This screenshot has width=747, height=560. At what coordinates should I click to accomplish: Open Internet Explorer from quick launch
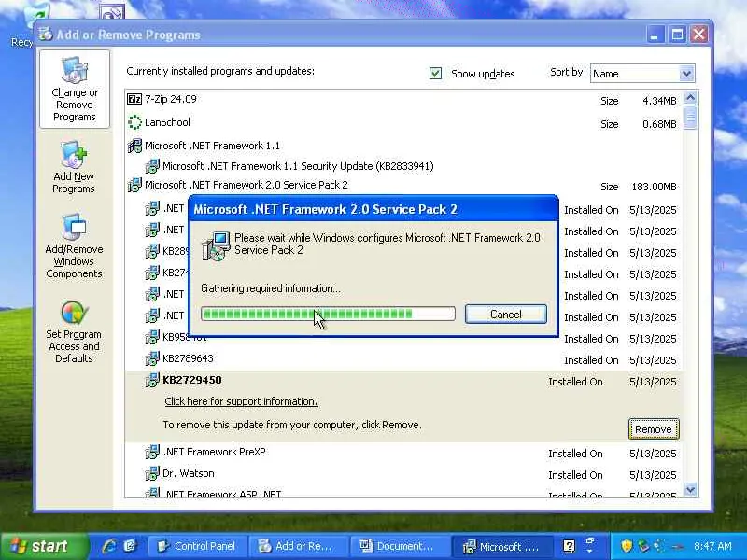point(109,546)
